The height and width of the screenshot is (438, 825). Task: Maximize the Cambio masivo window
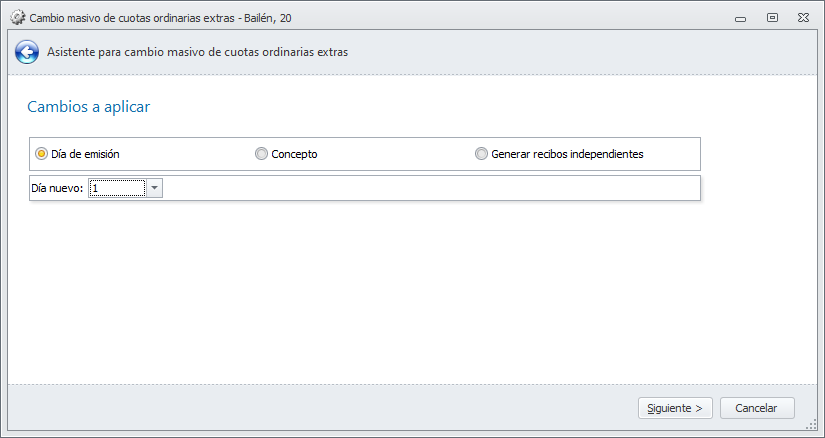[x=772, y=18]
